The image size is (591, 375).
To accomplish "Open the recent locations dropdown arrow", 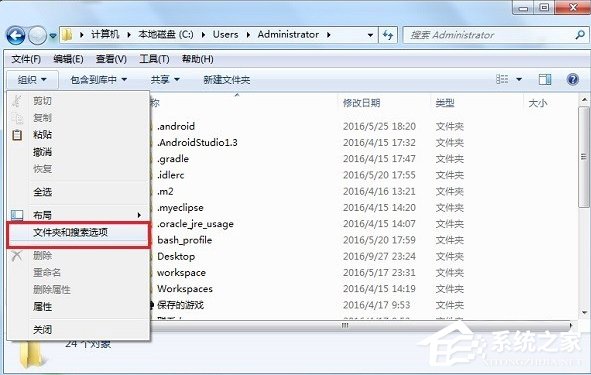I will coord(53,36).
